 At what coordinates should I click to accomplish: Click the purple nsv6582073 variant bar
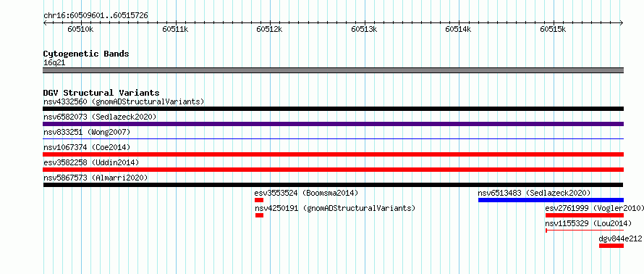[333, 124]
